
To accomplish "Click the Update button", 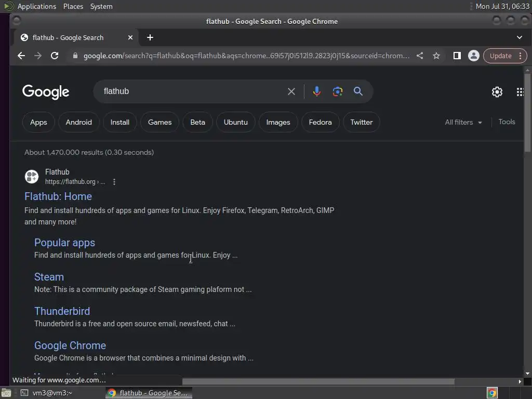I will 500,56.
